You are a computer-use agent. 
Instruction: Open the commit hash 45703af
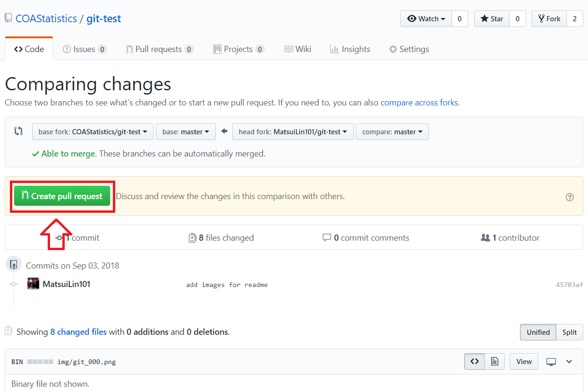570,285
